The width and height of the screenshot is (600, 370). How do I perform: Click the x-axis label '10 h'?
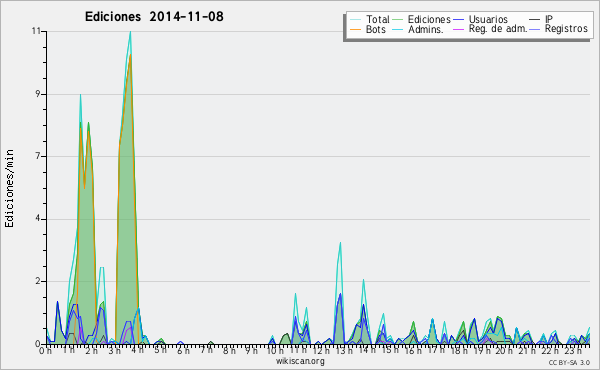click(275, 350)
